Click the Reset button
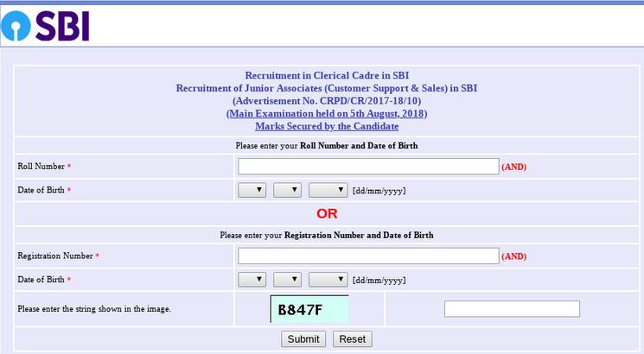The image size is (644, 354). click(x=353, y=339)
